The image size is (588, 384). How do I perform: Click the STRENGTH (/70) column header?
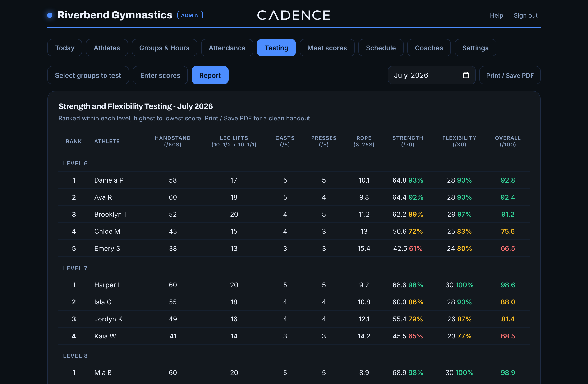[x=408, y=141]
